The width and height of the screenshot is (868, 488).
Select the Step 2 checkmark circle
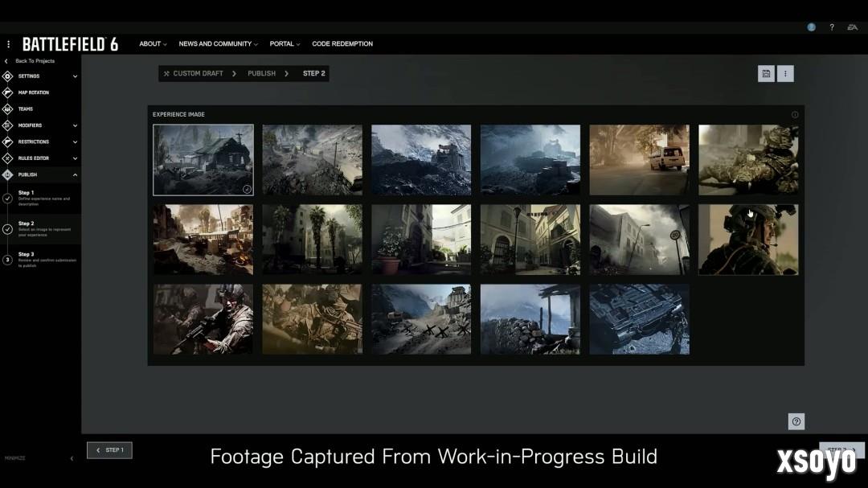[7, 229]
